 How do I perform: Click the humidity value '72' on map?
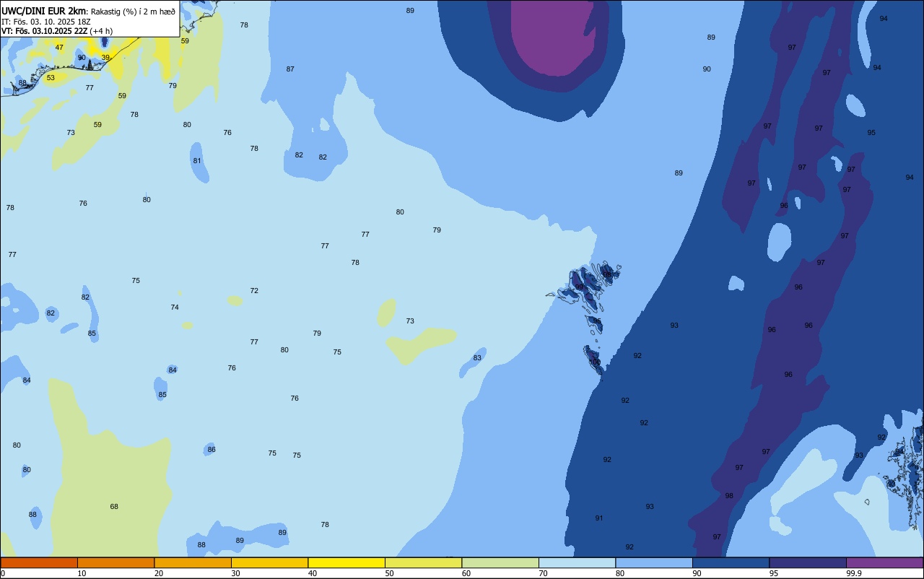(254, 291)
